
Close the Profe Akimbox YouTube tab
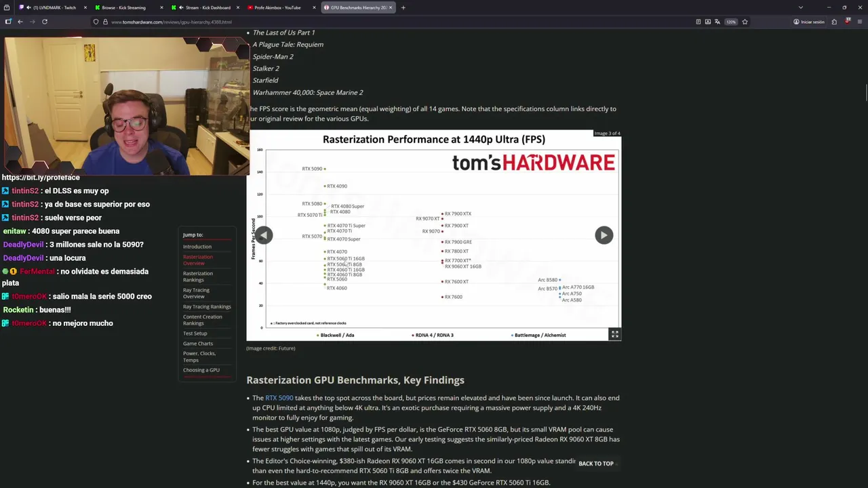tap(314, 7)
